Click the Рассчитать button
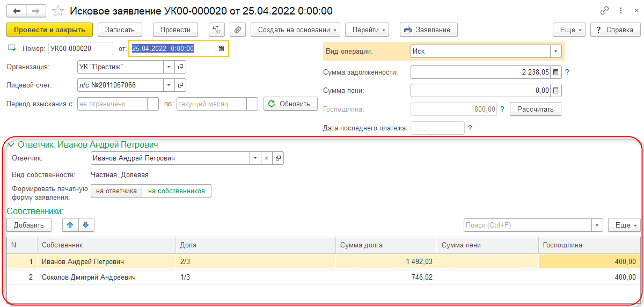This screenshot has height=307, width=644. [x=535, y=109]
